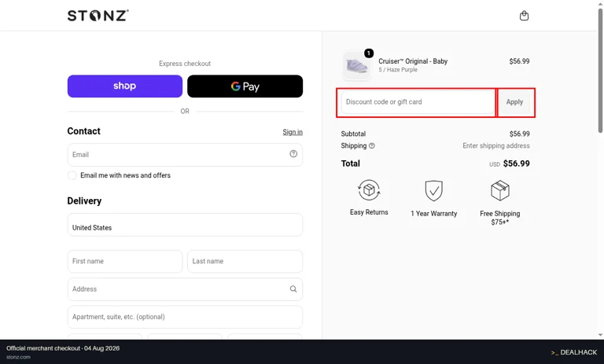The image size is (604, 364).
Task: Click the address search magnifier icon
Action: click(x=293, y=289)
